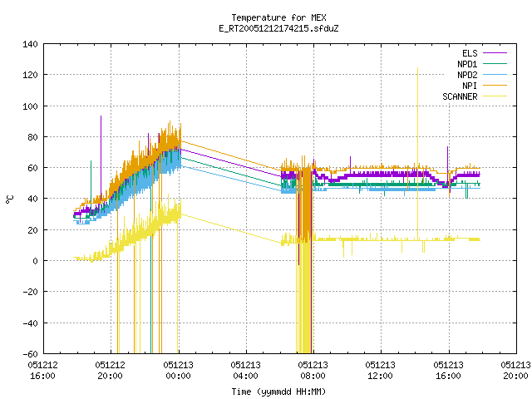
Task: Click the -40 y-axis tick label
Action: pos(30,323)
